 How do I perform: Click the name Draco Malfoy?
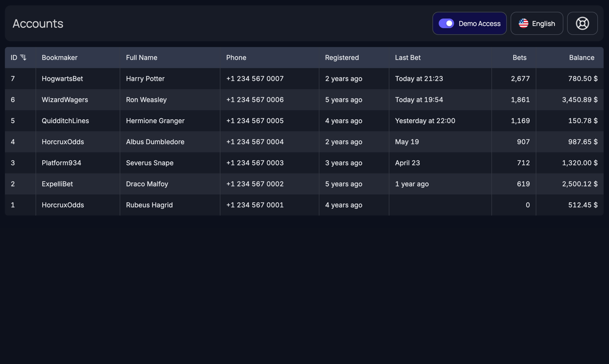[x=147, y=184]
